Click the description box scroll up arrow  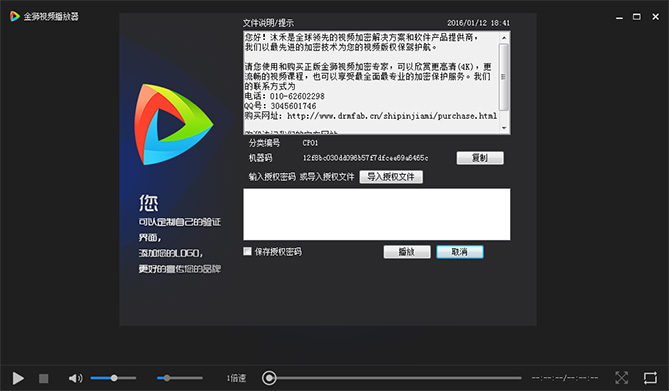[504, 38]
